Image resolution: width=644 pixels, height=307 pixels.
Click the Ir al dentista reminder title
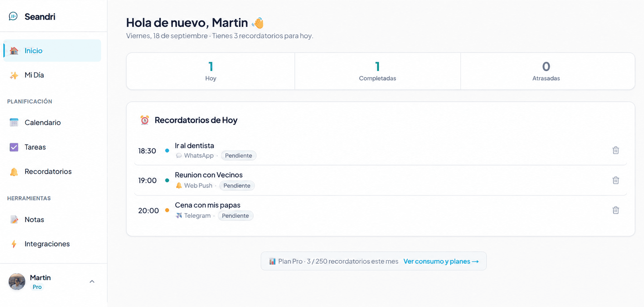[194, 146]
